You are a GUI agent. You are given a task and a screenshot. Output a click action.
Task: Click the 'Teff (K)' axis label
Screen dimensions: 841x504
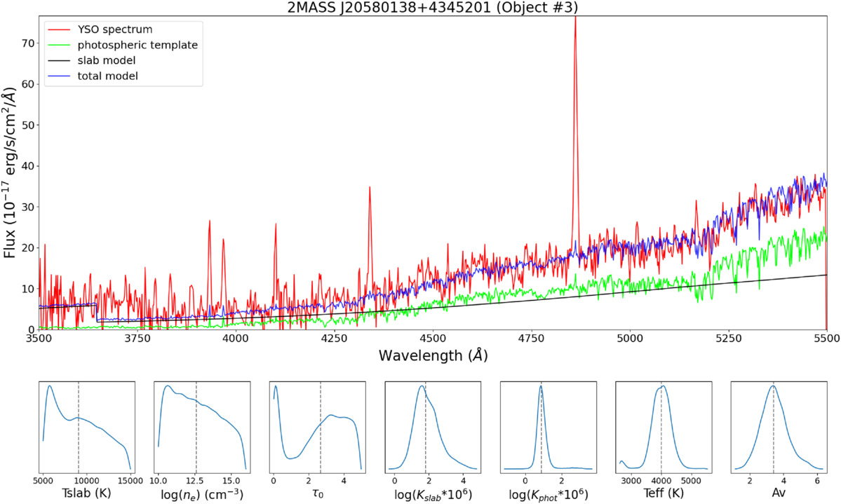click(x=664, y=493)
